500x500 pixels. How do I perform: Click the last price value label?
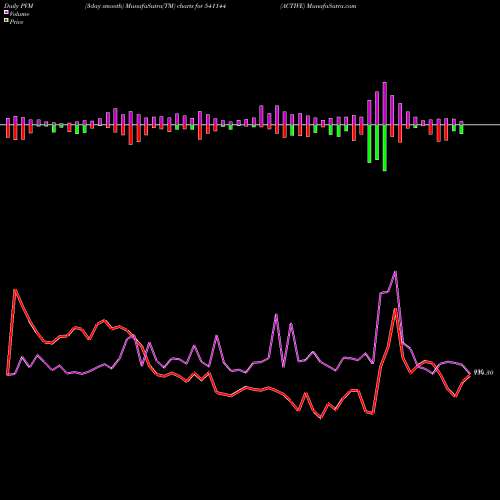(x=483, y=372)
